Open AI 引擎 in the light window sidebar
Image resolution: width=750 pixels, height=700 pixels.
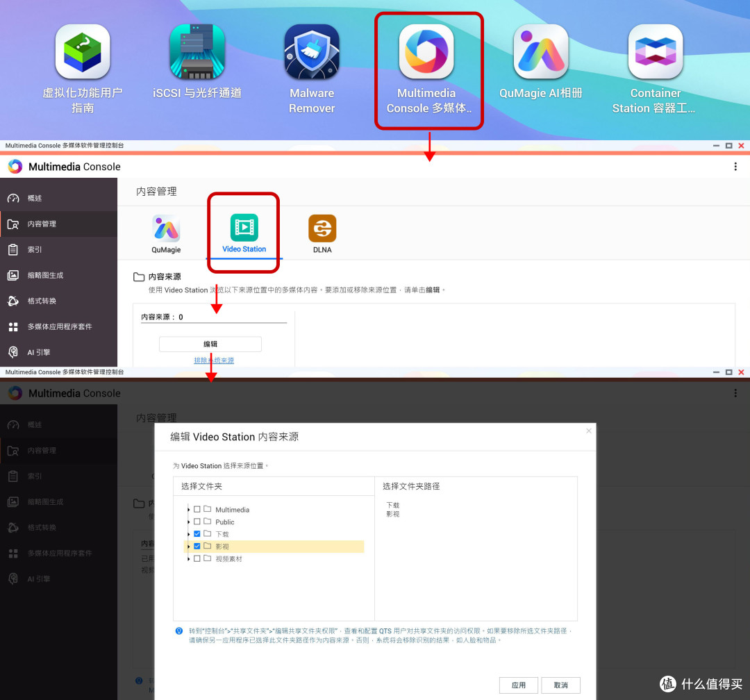[58, 352]
